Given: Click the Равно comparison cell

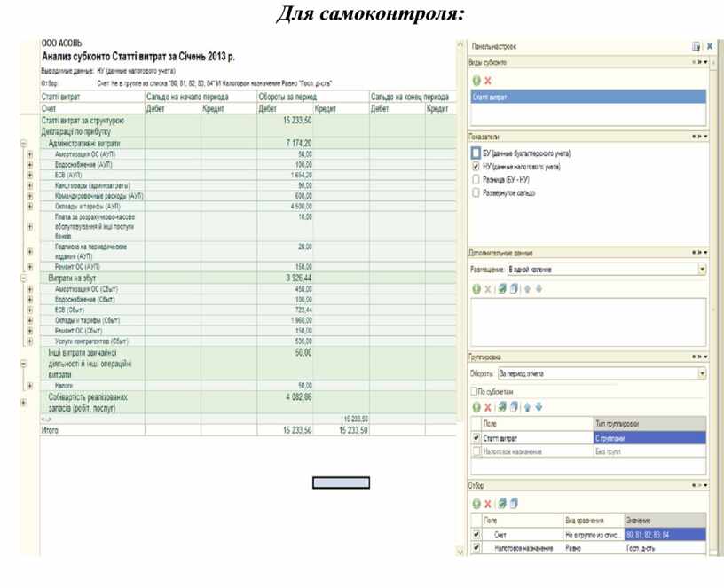Looking at the screenshot, I should (594, 548).
